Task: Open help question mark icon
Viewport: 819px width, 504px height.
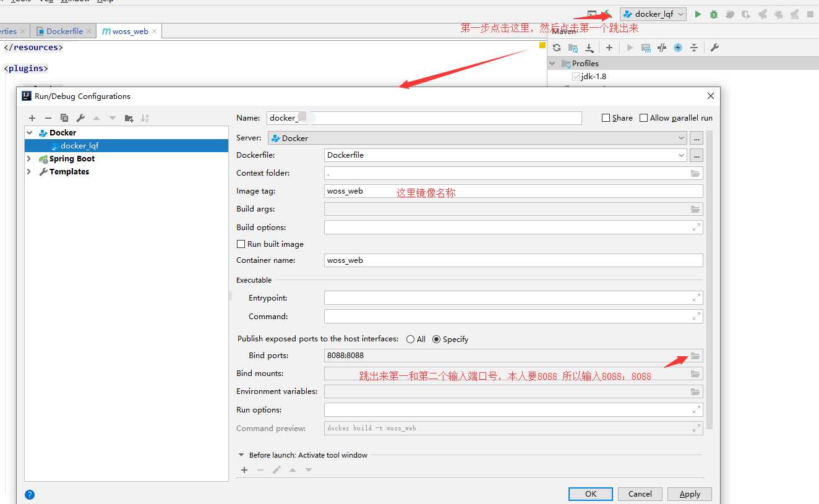Action: point(30,495)
